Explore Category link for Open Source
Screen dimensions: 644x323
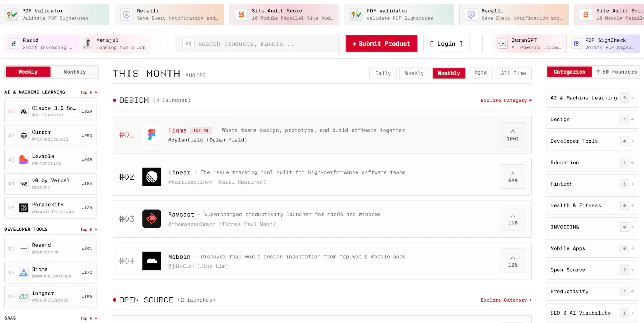click(506, 300)
